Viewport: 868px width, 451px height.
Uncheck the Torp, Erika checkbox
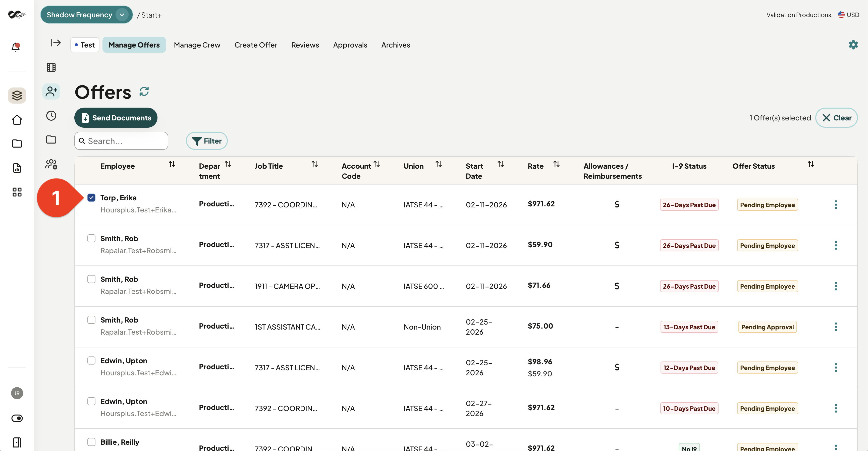coord(91,198)
